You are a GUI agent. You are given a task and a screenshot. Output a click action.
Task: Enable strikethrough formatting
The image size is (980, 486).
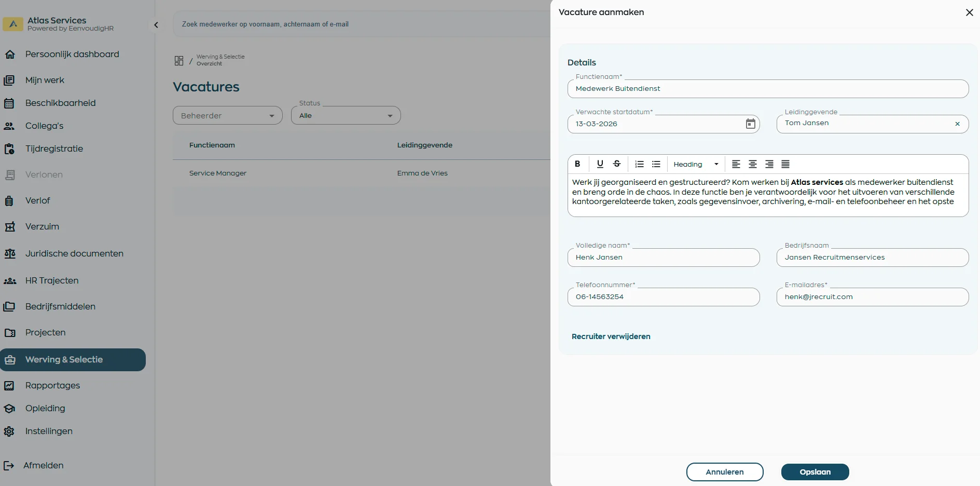pos(617,164)
